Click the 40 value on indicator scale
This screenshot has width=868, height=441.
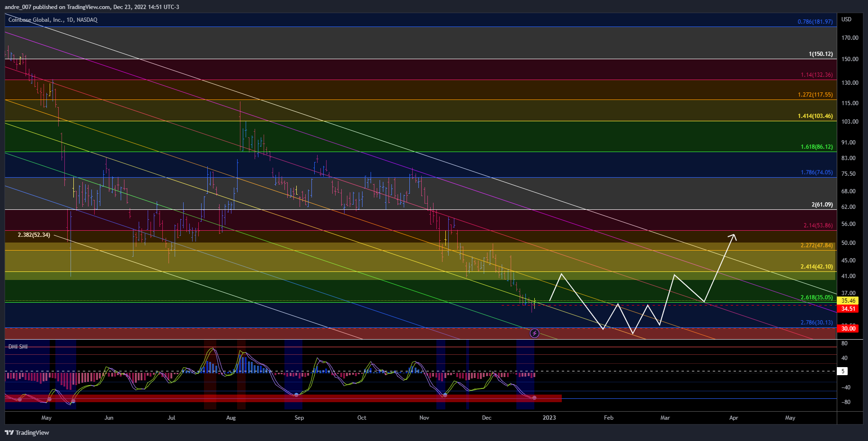pyautogui.click(x=845, y=358)
